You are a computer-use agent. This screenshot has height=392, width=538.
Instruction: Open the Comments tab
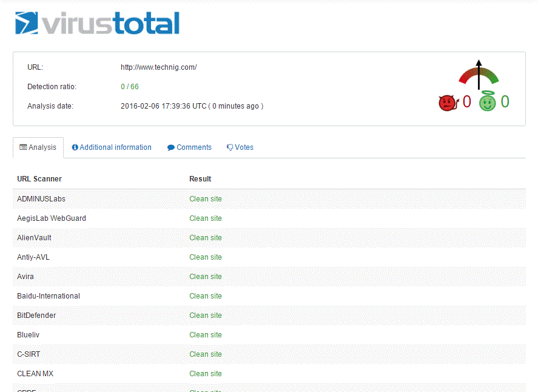(x=189, y=147)
